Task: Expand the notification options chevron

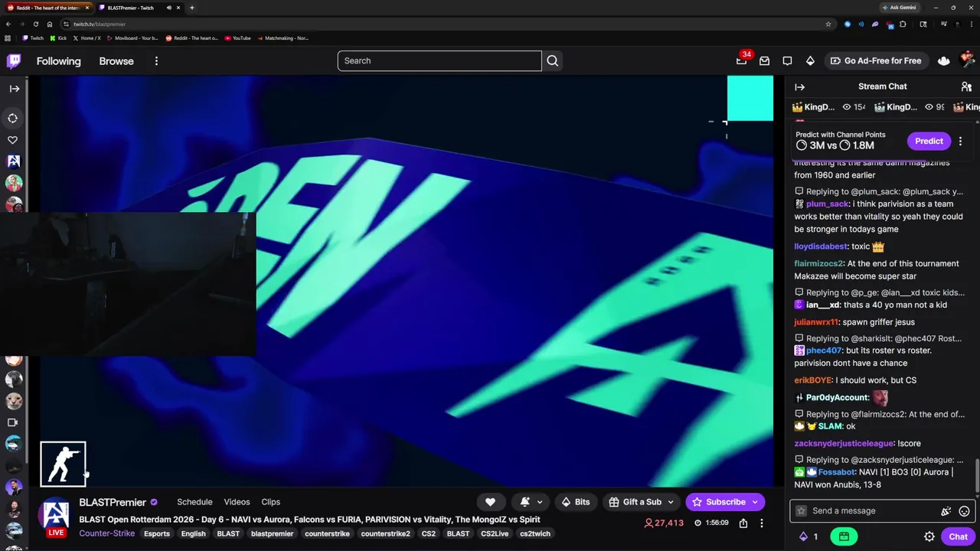Action: tap(540, 502)
